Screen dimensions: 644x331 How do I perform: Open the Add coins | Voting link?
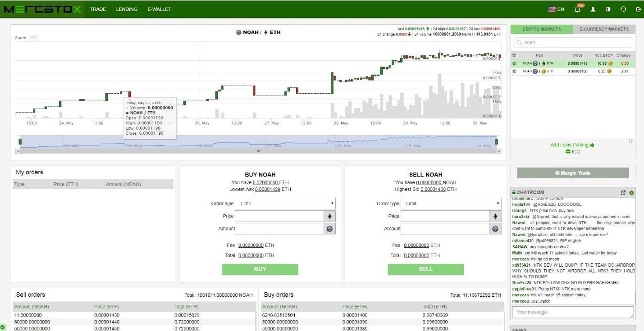coord(569,145)
